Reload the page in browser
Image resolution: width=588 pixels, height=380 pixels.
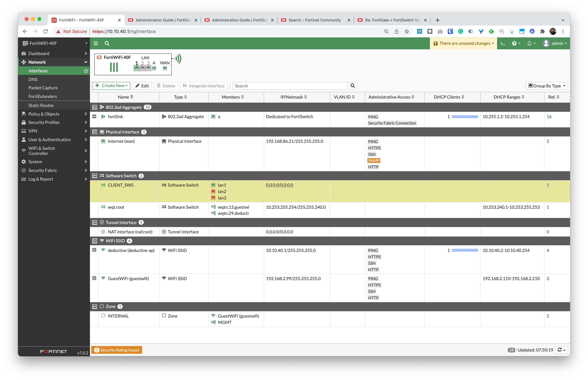45,31
